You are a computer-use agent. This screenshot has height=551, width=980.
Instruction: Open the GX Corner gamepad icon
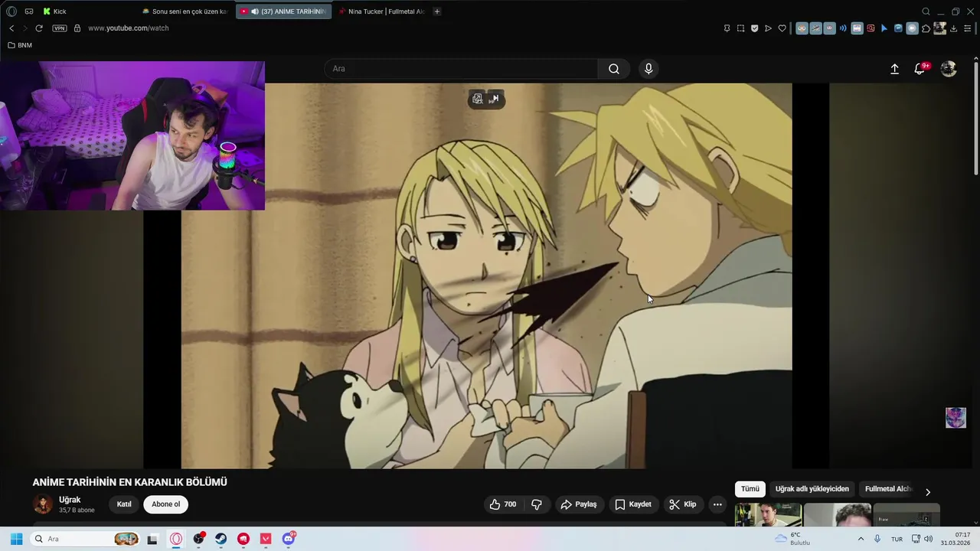point(29,11)
